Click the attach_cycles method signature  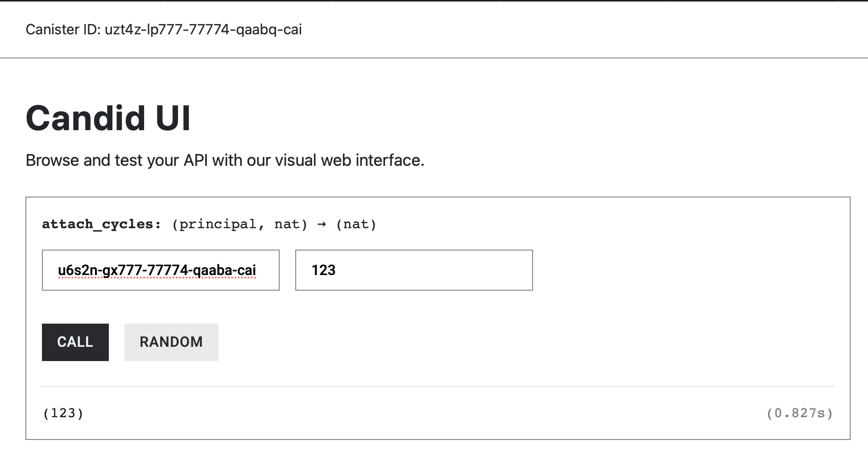click(209, 224)
